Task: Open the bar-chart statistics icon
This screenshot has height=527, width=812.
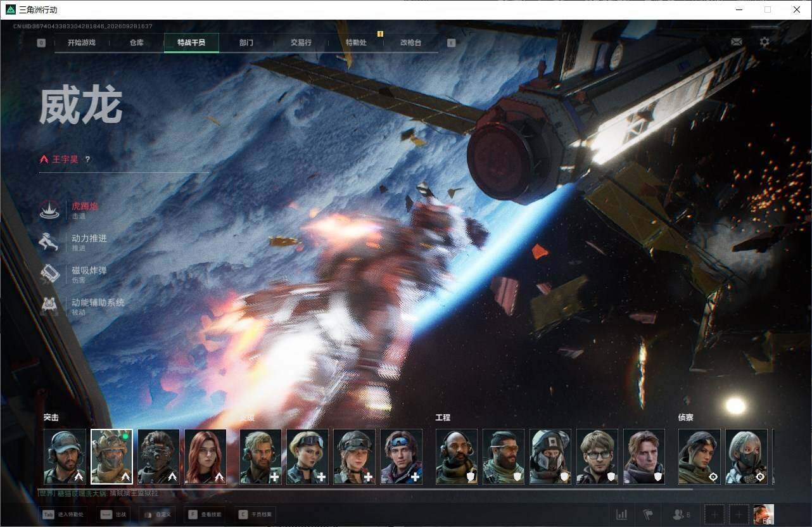Action: pyautogui.click(x=622, y=515)
